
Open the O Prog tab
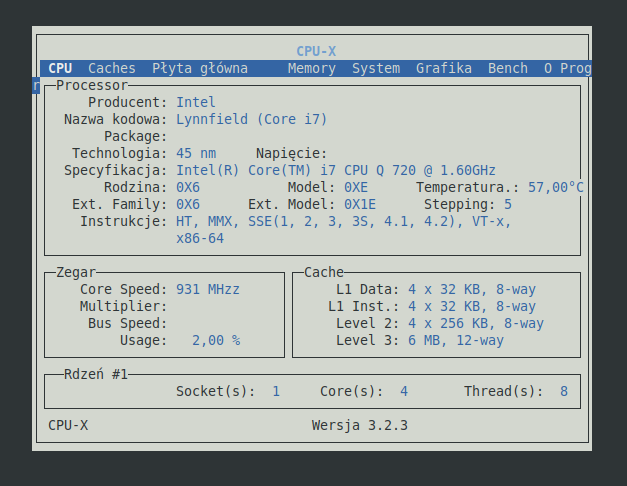pos(568,68)
